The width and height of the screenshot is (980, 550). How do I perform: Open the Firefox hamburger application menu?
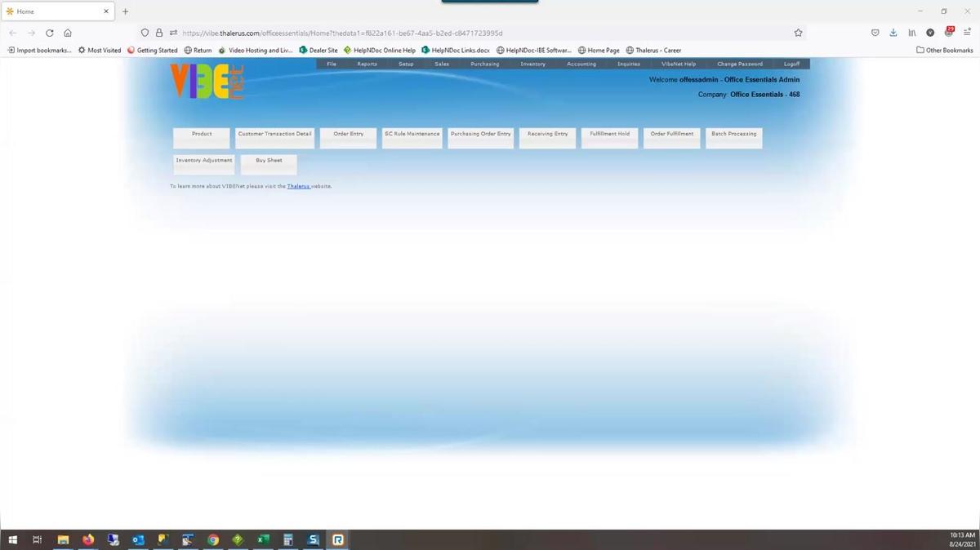click(x=967, y=33)
